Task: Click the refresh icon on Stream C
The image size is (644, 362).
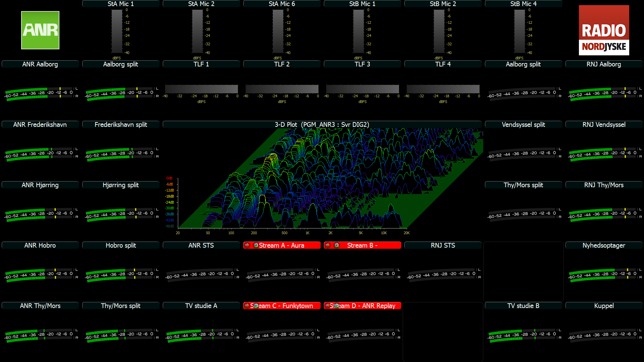Action: pos(256,306)
